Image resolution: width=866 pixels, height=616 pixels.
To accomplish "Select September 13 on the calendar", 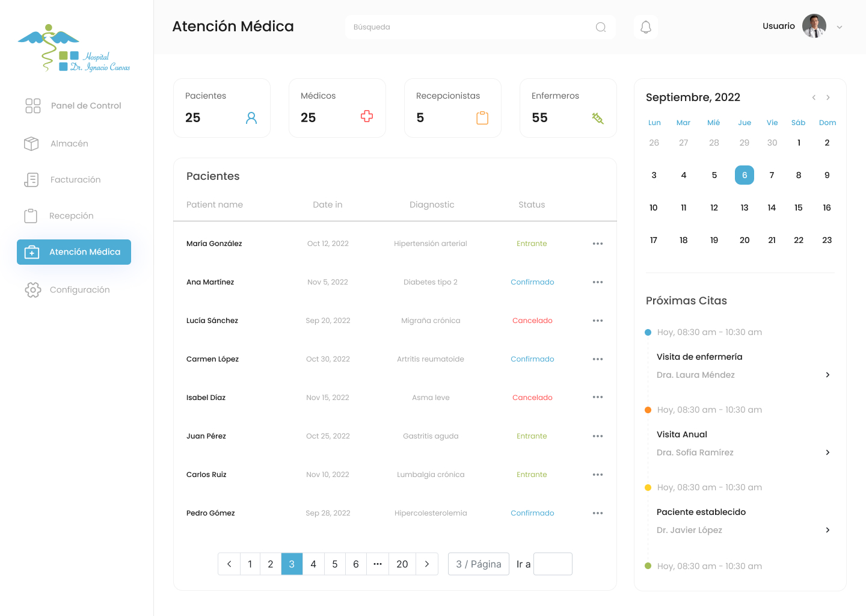I will (x=744, y=208).
